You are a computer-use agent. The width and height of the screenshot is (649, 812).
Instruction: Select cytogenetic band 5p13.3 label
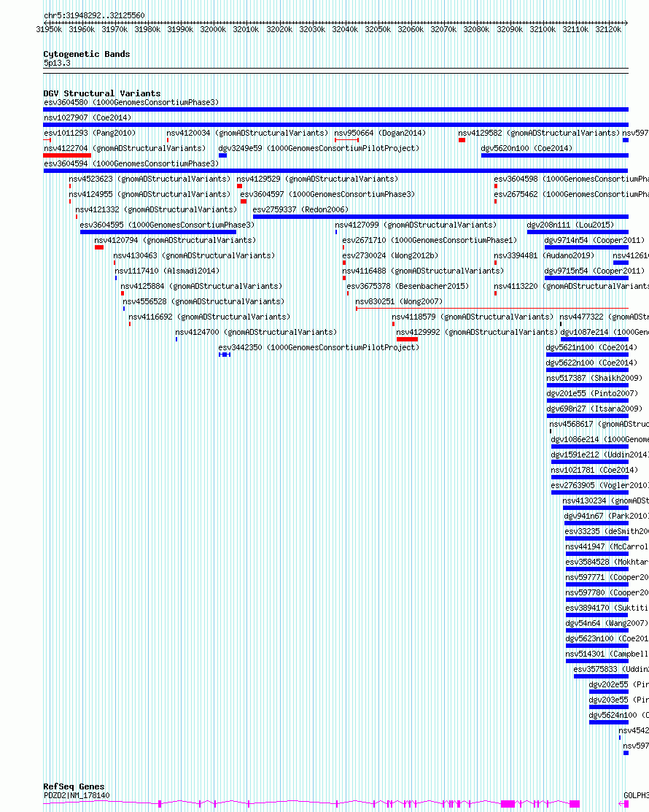(57, 63)
